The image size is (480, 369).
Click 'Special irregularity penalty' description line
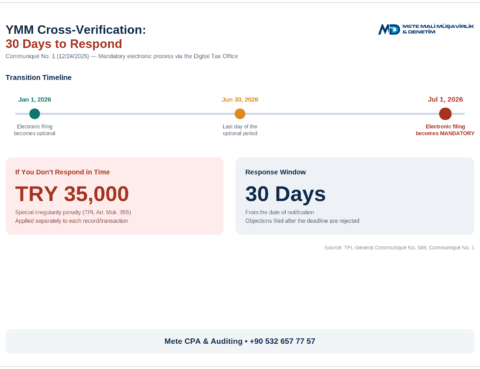[73, 212]
